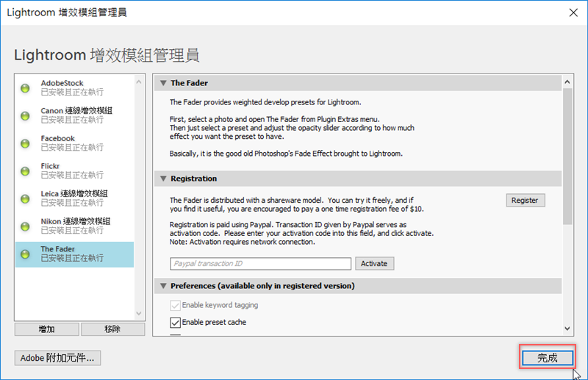This screenshot has height=380, width=588.
Task: Select the Flickr plugin in the list
Action: [73, 171]
